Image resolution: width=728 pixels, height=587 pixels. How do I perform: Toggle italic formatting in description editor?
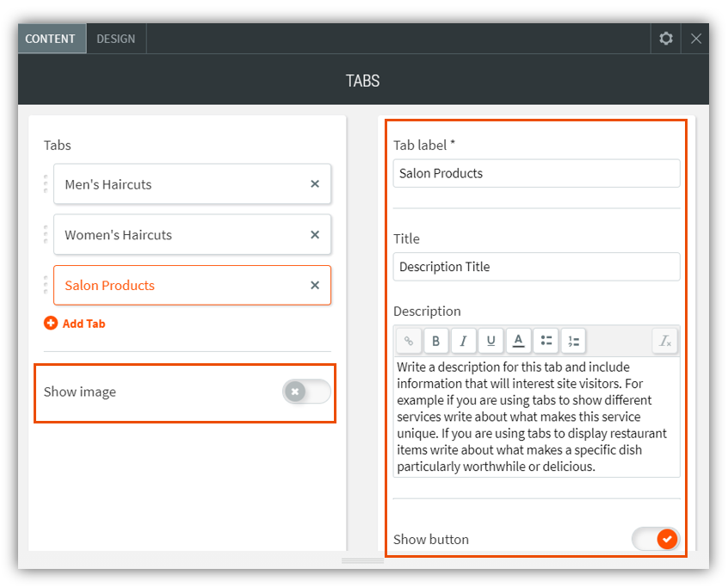tap(463, 341)
